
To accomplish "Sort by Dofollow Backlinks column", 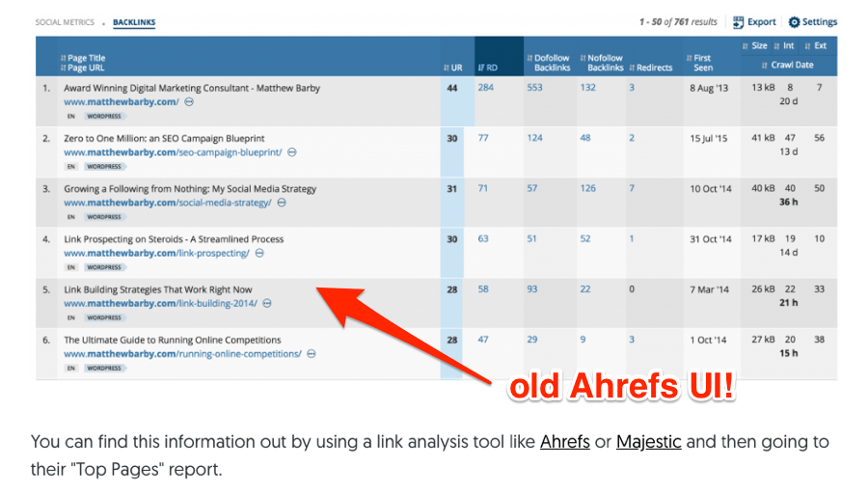I will (548, 63).
